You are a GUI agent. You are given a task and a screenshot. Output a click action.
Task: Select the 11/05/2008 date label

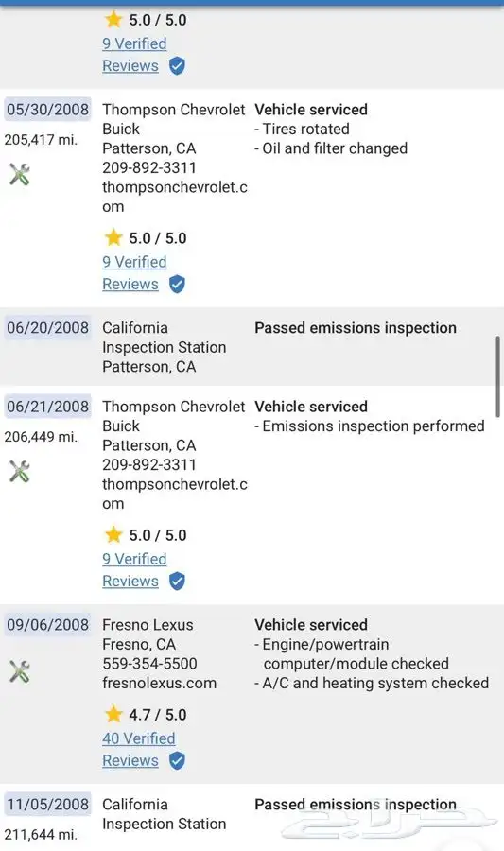point(47,805)
